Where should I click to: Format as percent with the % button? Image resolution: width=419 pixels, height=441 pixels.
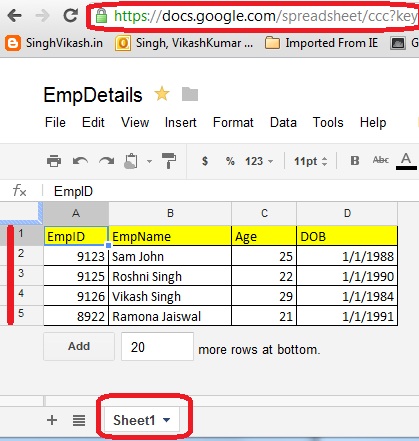[230, 161]
